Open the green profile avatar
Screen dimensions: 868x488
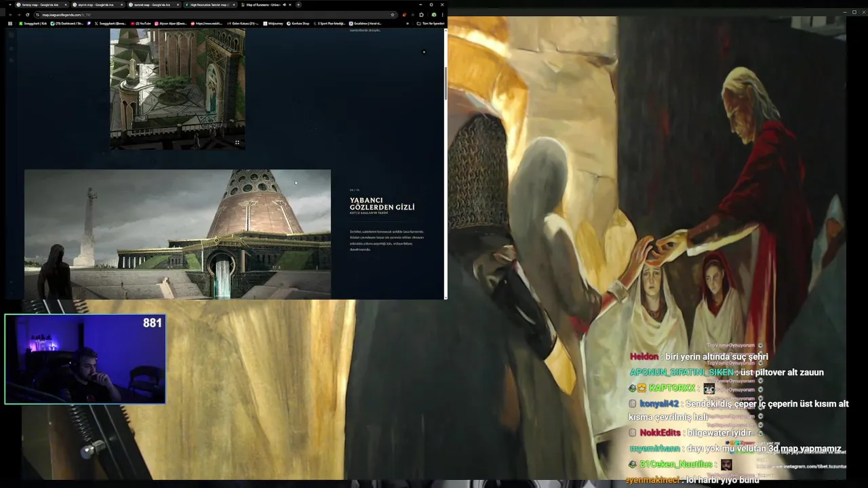(433, 15)
